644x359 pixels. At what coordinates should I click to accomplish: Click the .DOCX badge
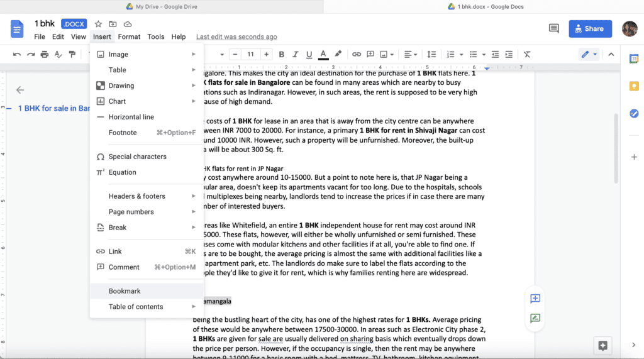74,25
